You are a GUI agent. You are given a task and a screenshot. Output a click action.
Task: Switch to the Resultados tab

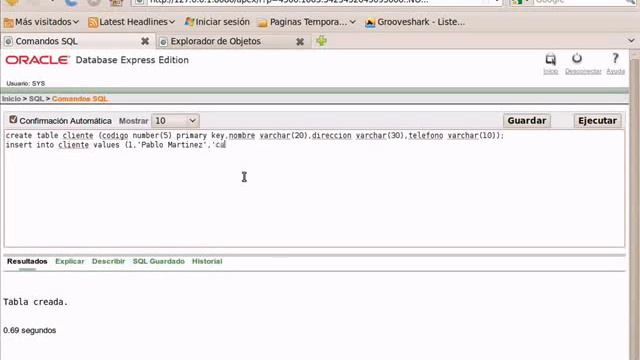tap(27, 261)
